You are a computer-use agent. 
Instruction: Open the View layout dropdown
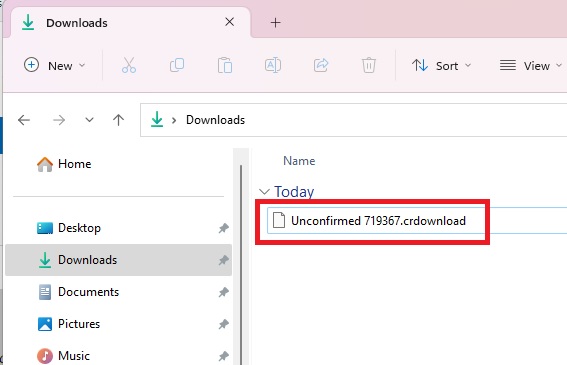coord(531,65)
